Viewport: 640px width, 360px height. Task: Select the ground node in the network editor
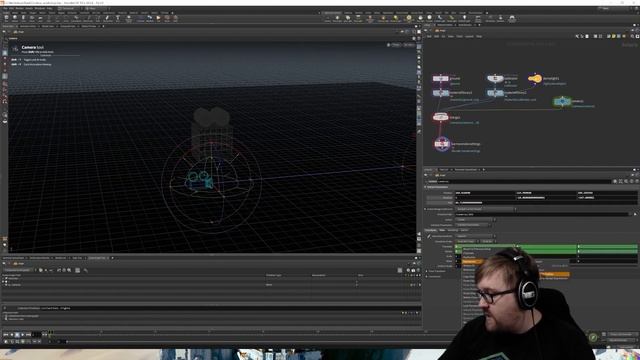coord(440,78)
